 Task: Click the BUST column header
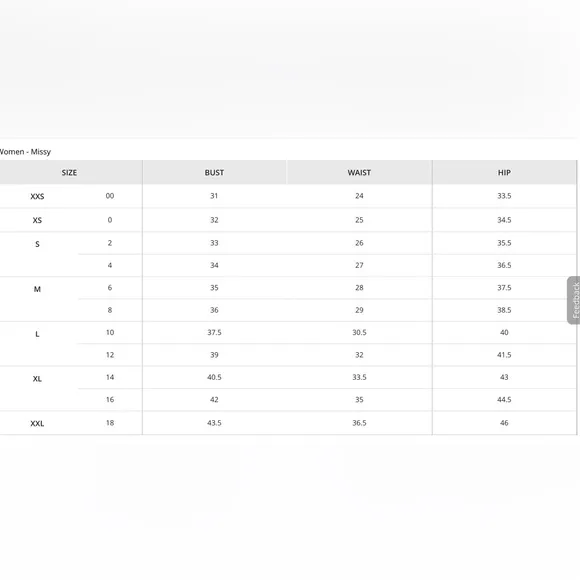(214, 172)
